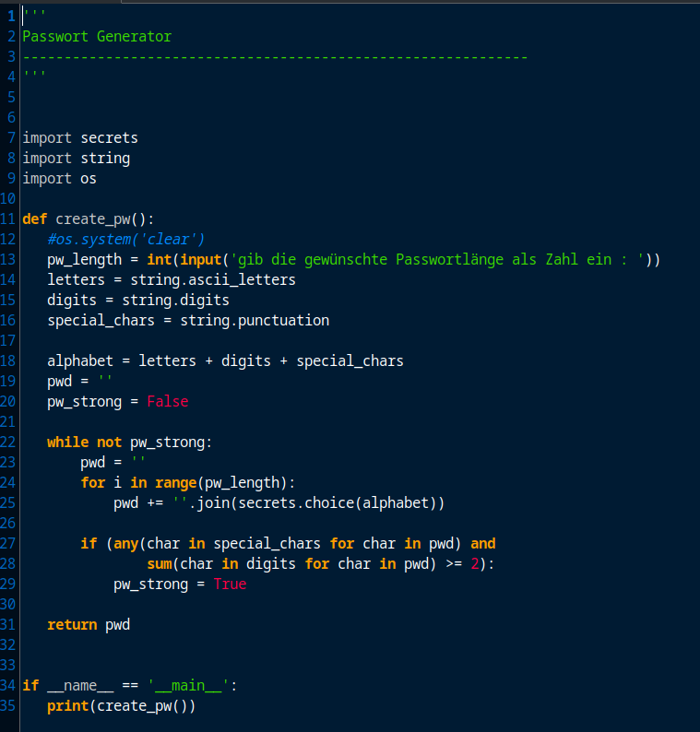Click the commented-out os.system('clear') line

126,240
